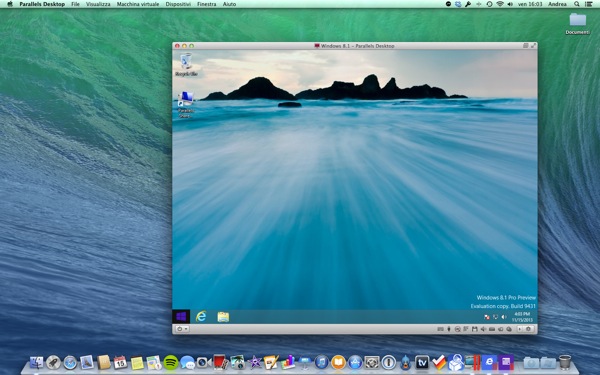
Task: Open Notification Center from the menu bar
Action: click(x=589, y=4)
